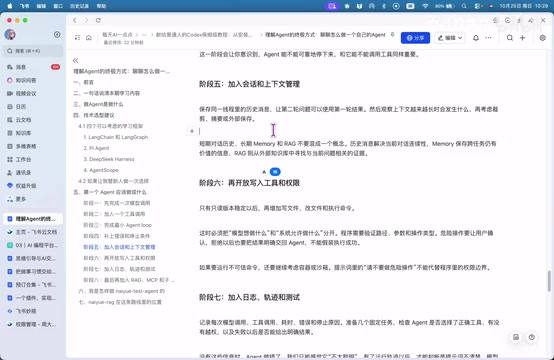Focus the 搜索 search field in sidebar
Image resolution: width=554 pixels, height=360 pixels.
(33, 51)
